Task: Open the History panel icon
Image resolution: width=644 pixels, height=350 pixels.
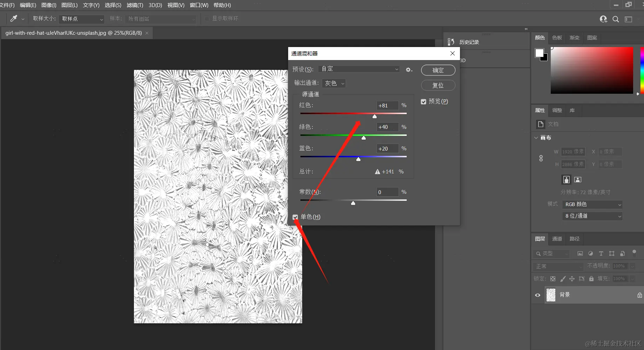Action: [x=451, y=42]
